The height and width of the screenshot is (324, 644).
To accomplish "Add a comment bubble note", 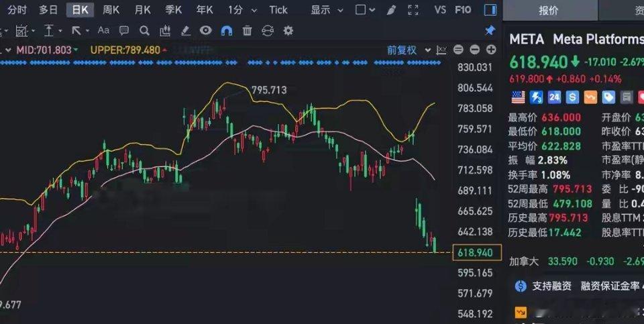I will (x=123, y=30).
